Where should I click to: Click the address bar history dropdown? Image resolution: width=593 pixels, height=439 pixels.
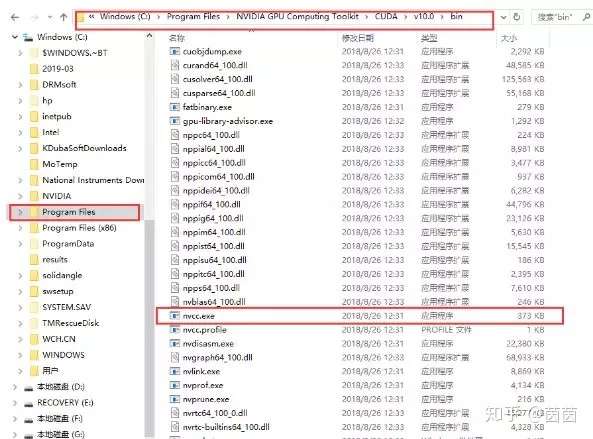click(503, 17)
